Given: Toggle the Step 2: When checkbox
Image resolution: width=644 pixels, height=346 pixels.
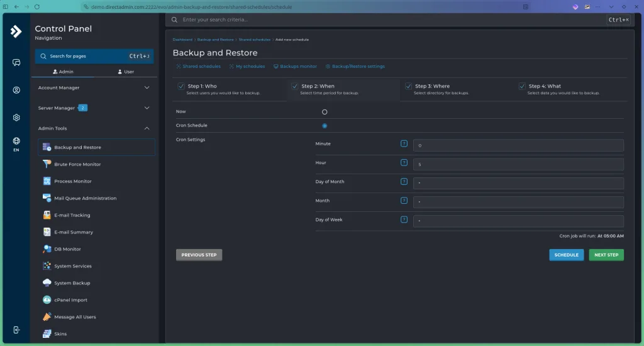Looking at the screenshot, I should (294, 86).
